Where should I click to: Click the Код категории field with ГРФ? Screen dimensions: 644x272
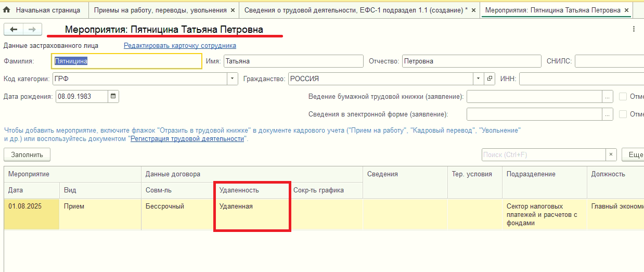(x=139, y=79)
